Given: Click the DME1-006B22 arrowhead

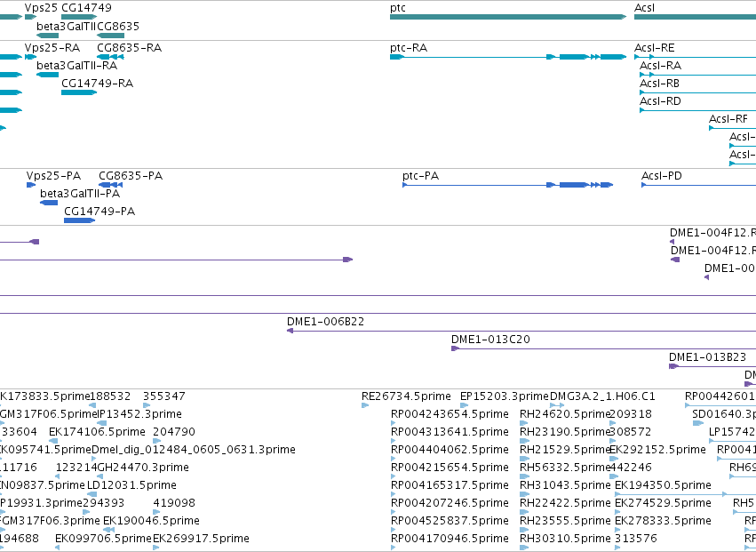Looking at the screenshot, I should tap(290, 331).
